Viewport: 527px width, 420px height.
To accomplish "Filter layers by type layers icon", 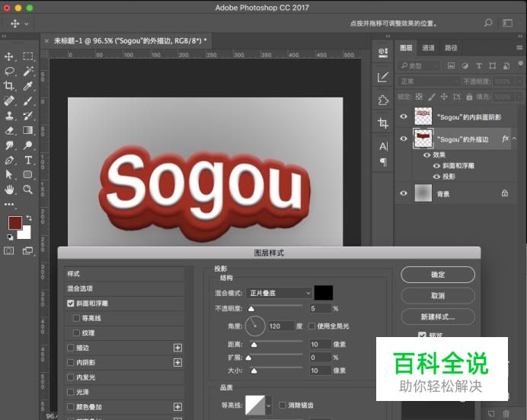I will (479, 65).
